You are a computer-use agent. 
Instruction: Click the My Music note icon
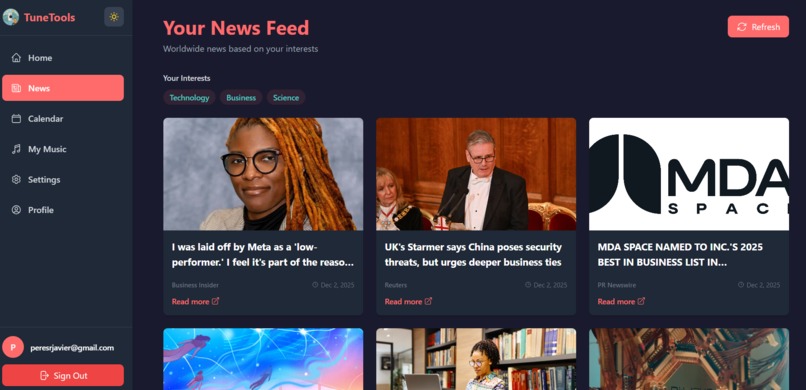point(16,149)
